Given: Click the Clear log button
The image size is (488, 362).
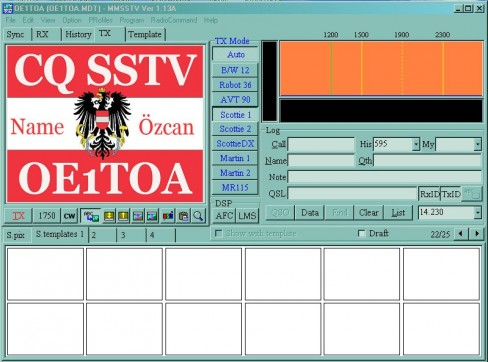Looking at the screenshot, I should (x=368, y=213).
